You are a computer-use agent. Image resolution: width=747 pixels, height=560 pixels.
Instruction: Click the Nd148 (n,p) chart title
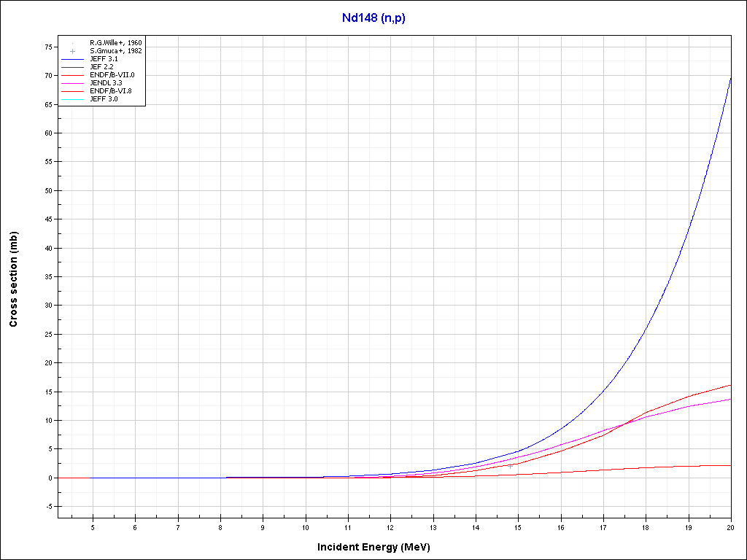click(373, 18)
